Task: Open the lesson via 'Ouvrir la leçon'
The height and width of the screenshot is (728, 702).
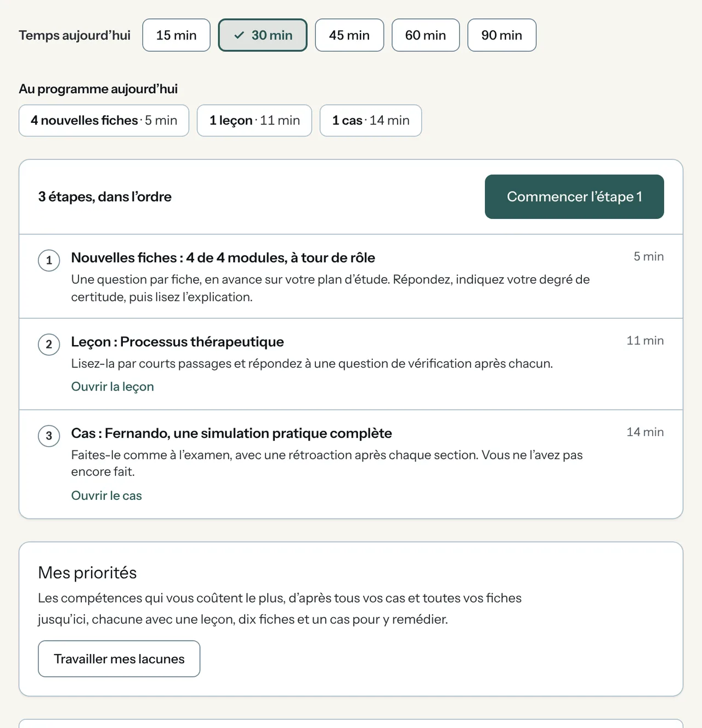Action: tap(112, 386)
